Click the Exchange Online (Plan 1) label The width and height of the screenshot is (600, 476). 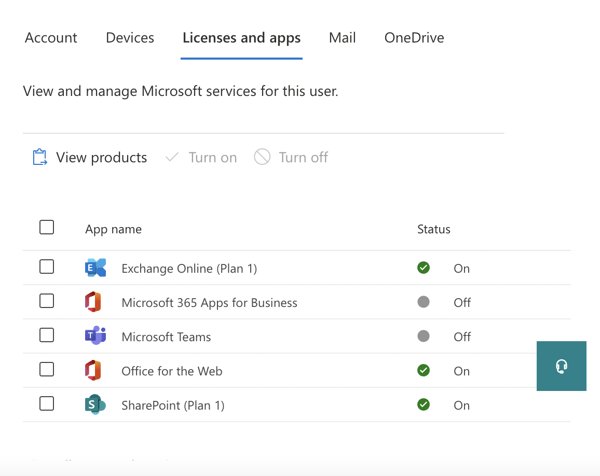pyautogui.click(x=189, y=269)
